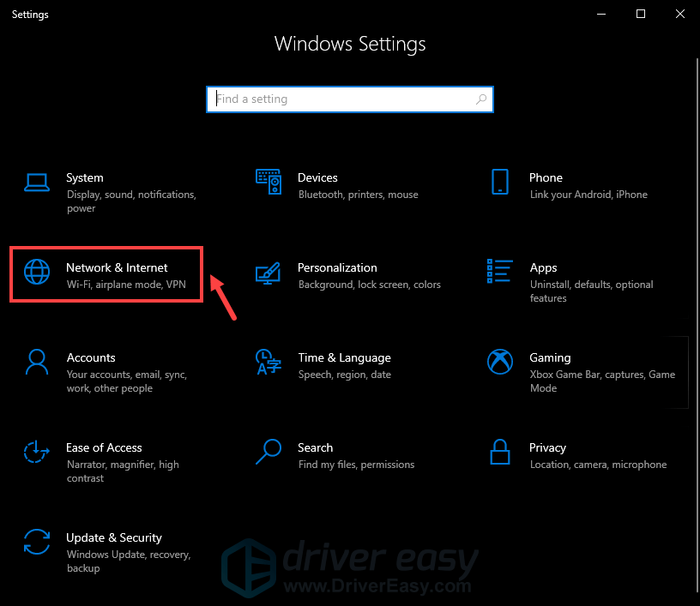Viewport: 700px width, 606px height.
Task: Click the Search category magnifier icon
Action: (x=269, y=452)
